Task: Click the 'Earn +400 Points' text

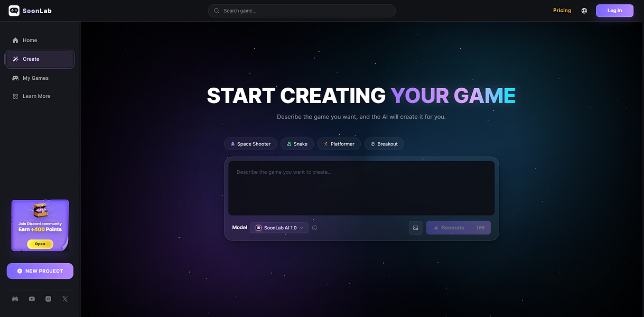Action: click(x=40, y=229)
